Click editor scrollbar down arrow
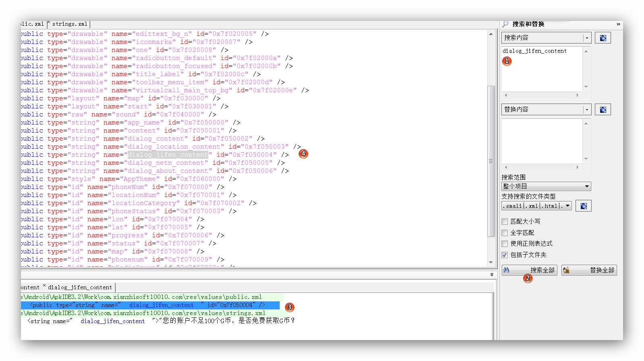This screenshot has width=644, height=361. 491,262
